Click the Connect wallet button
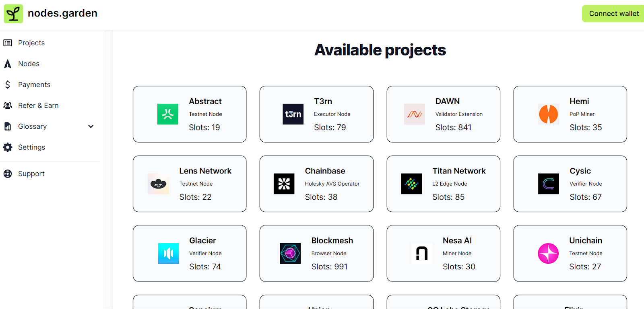 pos(613,14)
